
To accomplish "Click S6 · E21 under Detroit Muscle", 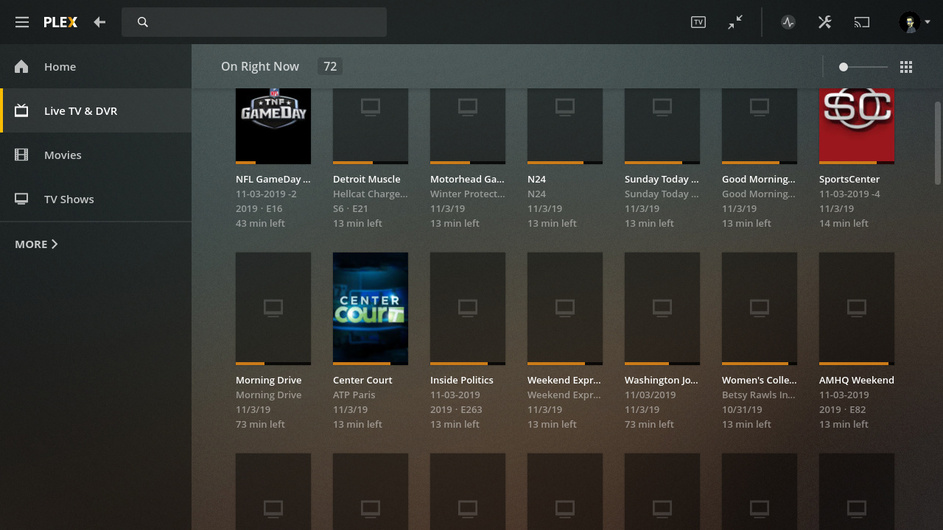I will pos(350,208).
